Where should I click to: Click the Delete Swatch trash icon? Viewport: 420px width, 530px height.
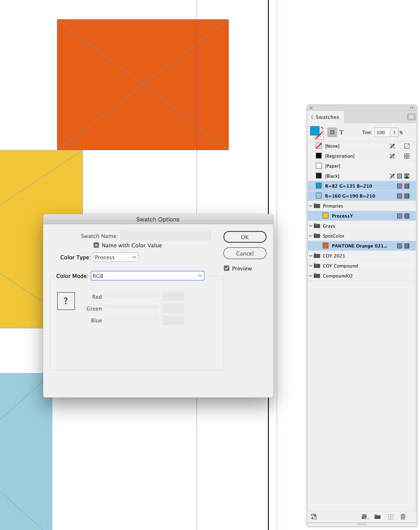pyautogui.click(x=403, y=516)
